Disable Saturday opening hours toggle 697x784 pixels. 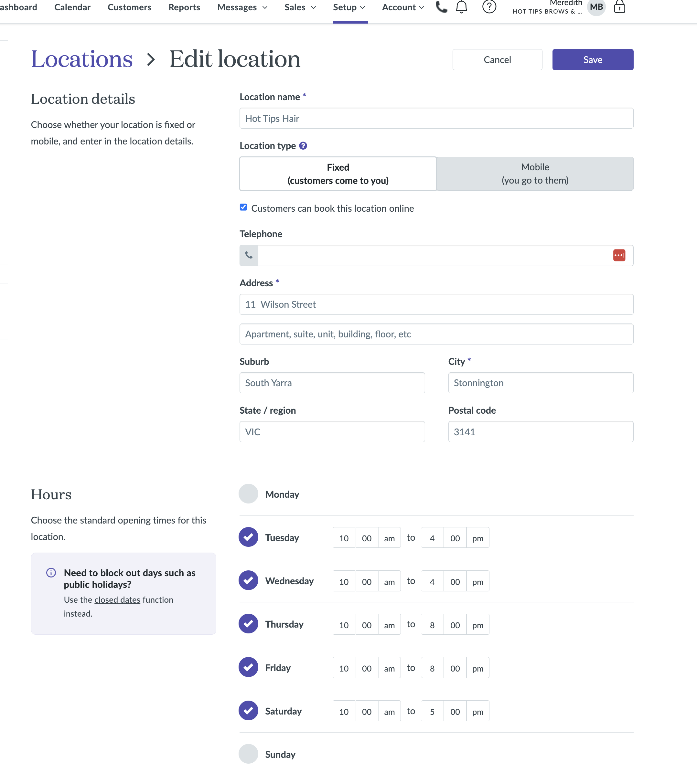click(x=248, y=711)
